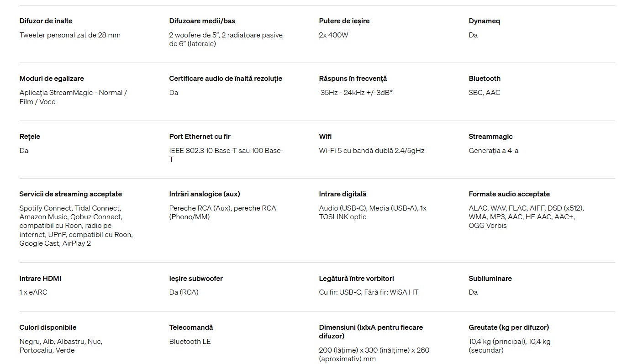Click the '35Hz - 24kHz +/-3dB*' value
This screenshot has height=364, width=627.
(356, 93)
